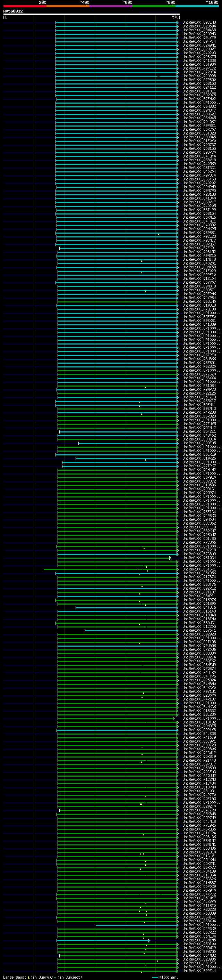
Task: Click the =100char. scale legend
Action: [x=165, y=977]
